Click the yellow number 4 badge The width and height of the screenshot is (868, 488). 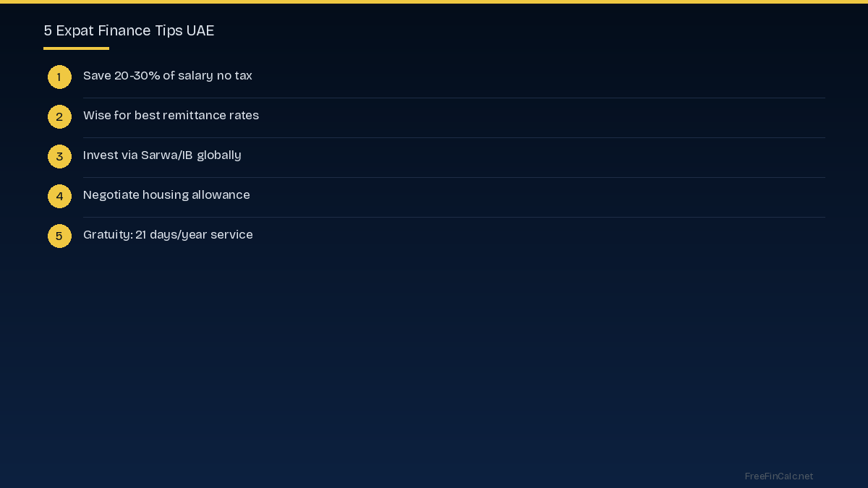(x=59, y=196)
